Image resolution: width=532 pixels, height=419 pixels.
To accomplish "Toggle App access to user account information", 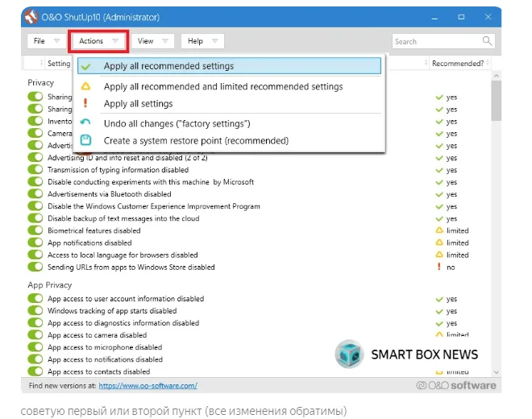I will [35, 299].
